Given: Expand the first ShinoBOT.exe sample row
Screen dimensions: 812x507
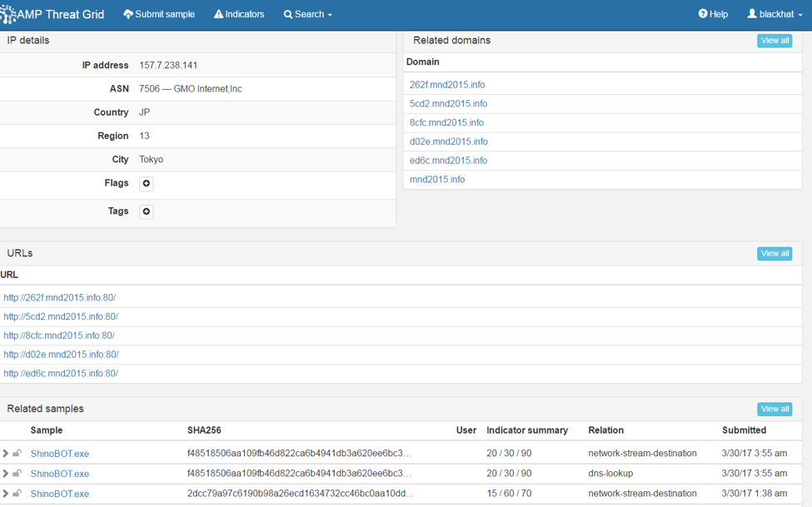Looking at the screenshot, I should [6, 454].
